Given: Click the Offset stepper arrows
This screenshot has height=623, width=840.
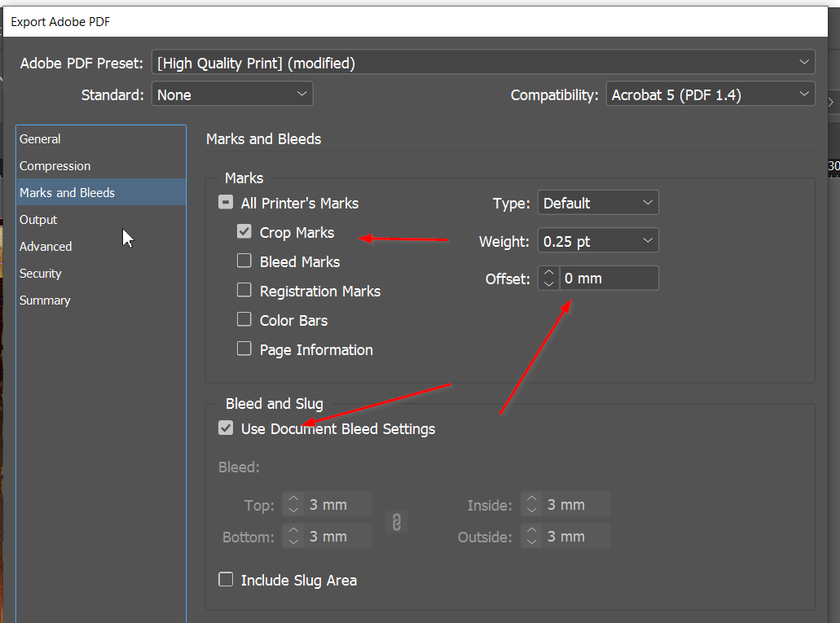Looking at the screenshot, I should pyautogui.click(x=548, y=279).
